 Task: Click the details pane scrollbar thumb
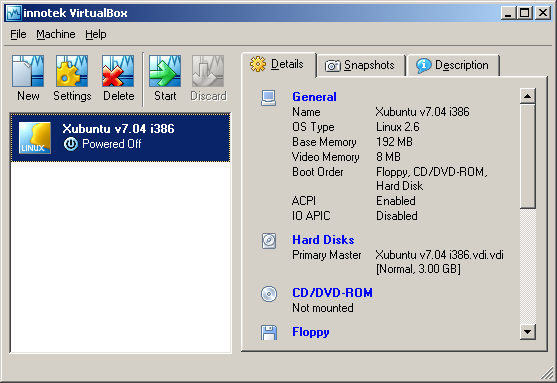528,156
